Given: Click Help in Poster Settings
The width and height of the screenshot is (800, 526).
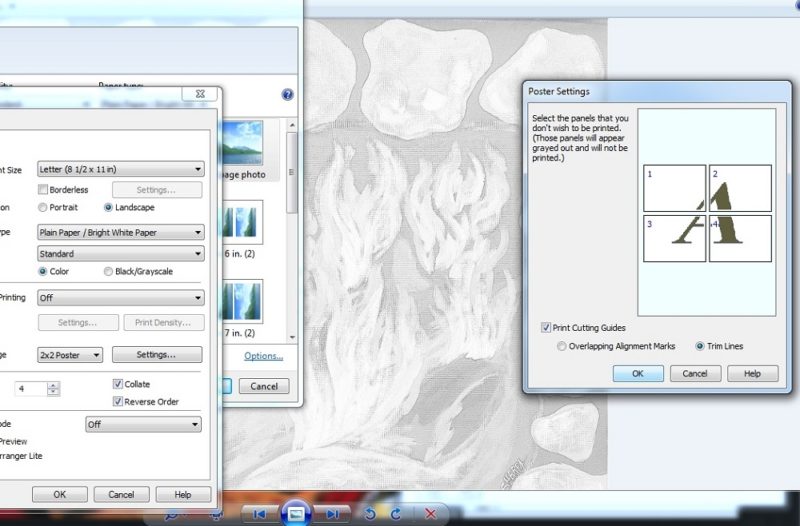Looking at the screenshot, I should pyautogui.click(x=752, y=373).
